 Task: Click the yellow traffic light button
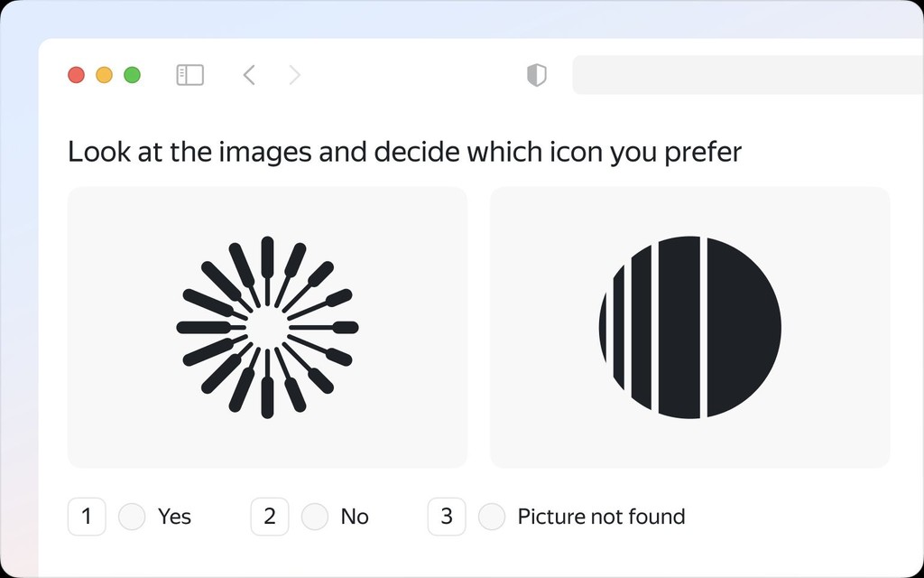click(104, 75)
